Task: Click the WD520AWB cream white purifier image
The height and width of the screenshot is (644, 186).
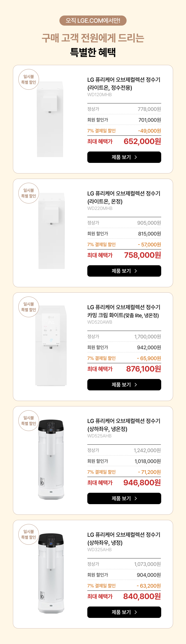Action: point(51,346)
